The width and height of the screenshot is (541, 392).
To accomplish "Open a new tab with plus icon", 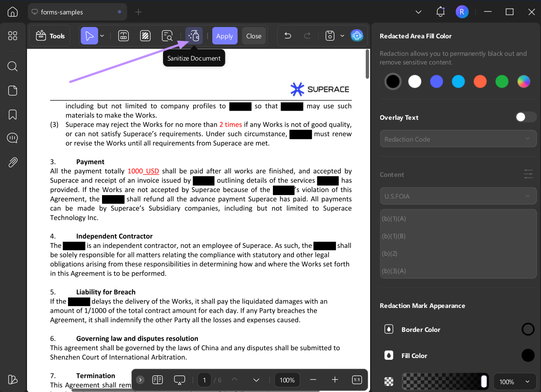I will (139, 12).
